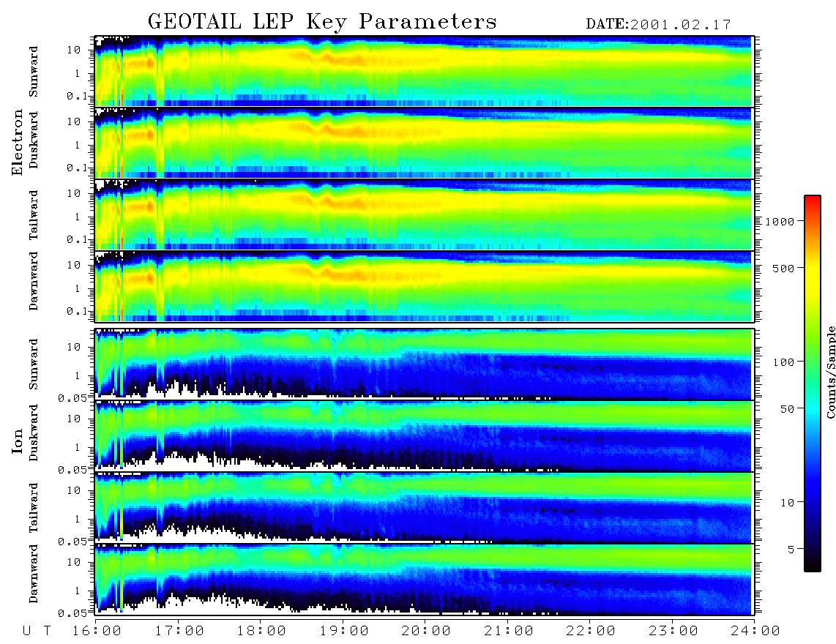This screenshot has width=836, height=644.
Task: Click the '17:00' time tick label
Action: coord(179,632)
